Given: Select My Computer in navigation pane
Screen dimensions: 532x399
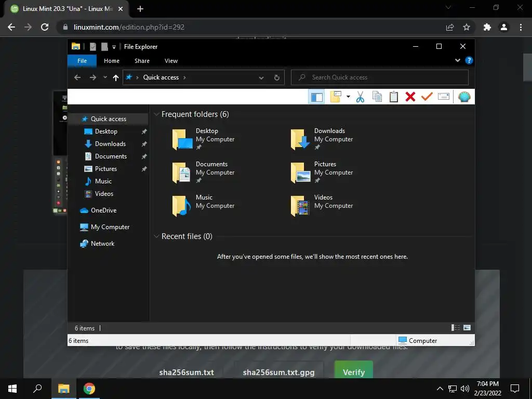Looking at the screenshot, I should point(110,227).
